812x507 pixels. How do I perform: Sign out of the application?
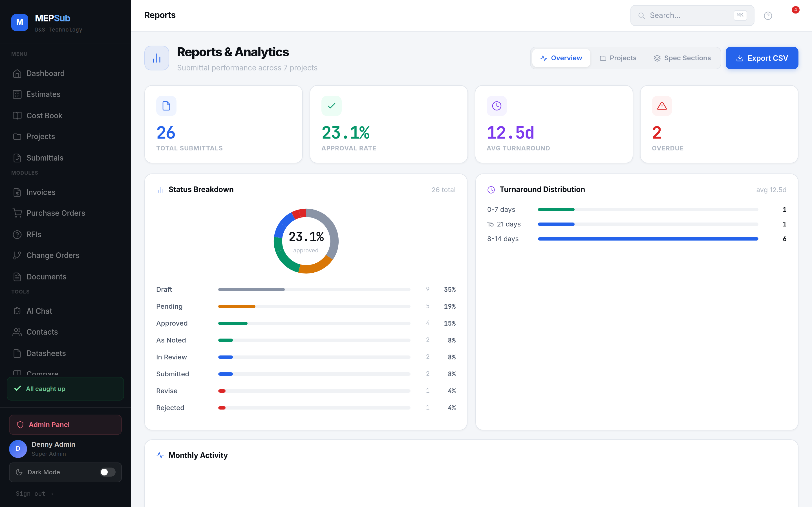[35, 493]
